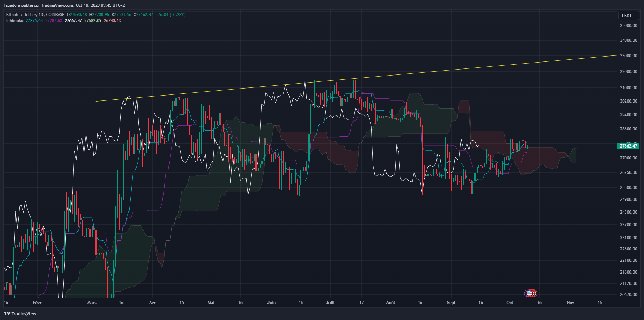644x320 pixels.
Task: Toggle the current price label 27662.47
Action: click(628, 146)
